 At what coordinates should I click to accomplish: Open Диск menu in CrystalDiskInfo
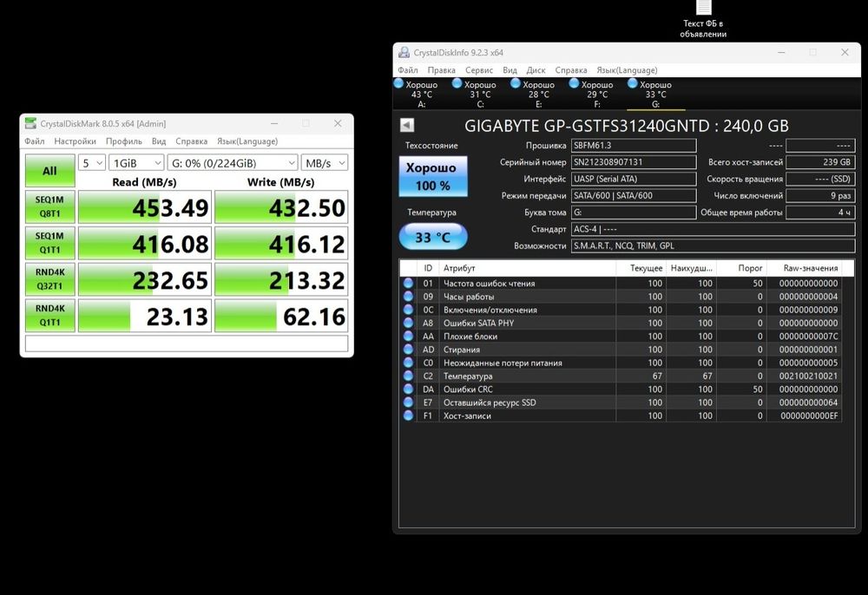[x=536, y=70]
